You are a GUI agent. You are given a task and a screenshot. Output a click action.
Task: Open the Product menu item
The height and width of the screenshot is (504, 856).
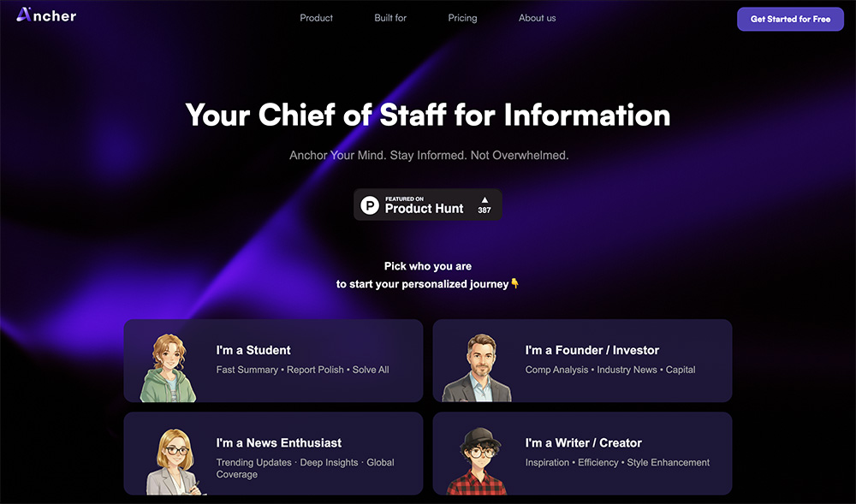point(316,18)
